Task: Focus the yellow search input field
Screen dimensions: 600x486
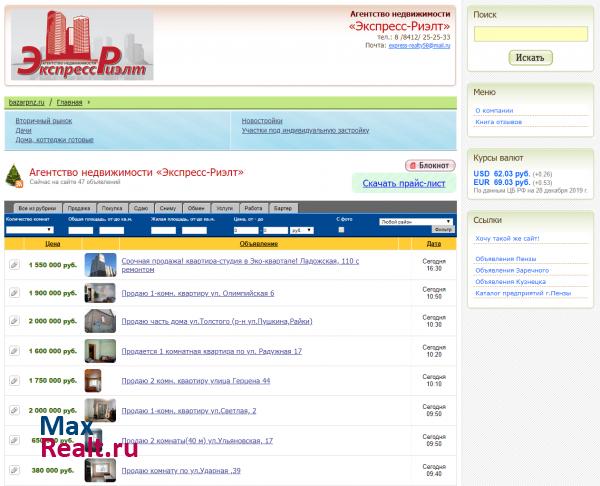Action: pos(531,34)
